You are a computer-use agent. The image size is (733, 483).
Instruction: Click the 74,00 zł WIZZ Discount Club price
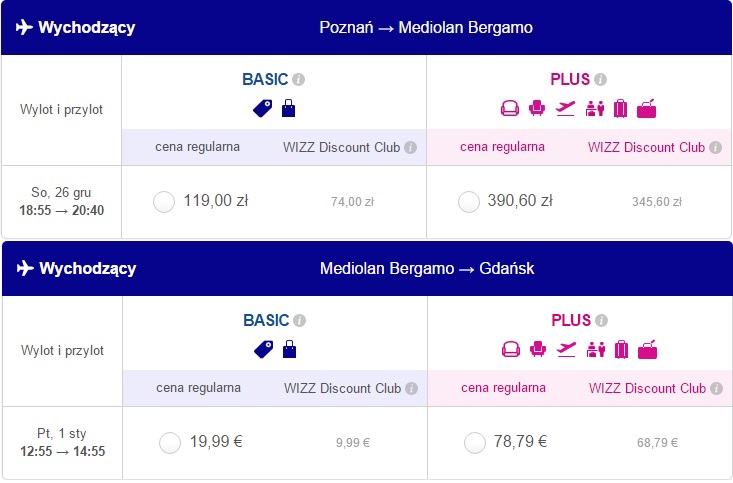coord(352,202)
